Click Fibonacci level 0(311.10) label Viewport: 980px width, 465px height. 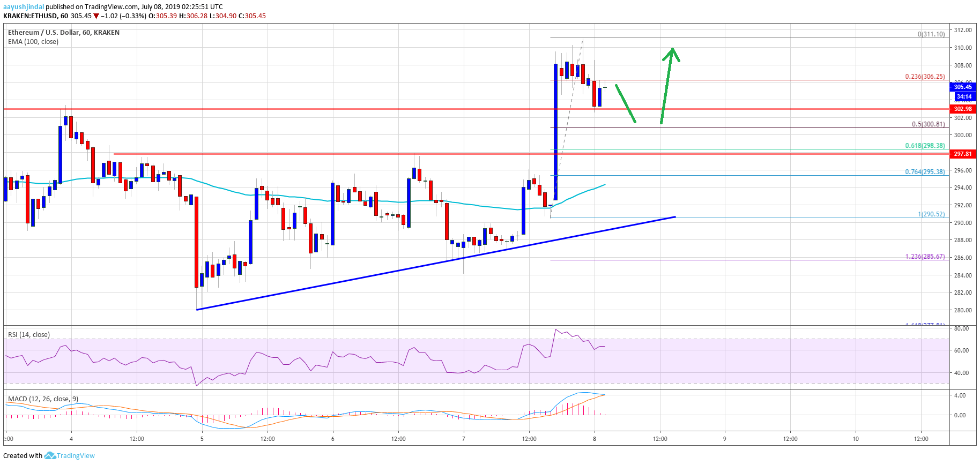click(931, 34)
